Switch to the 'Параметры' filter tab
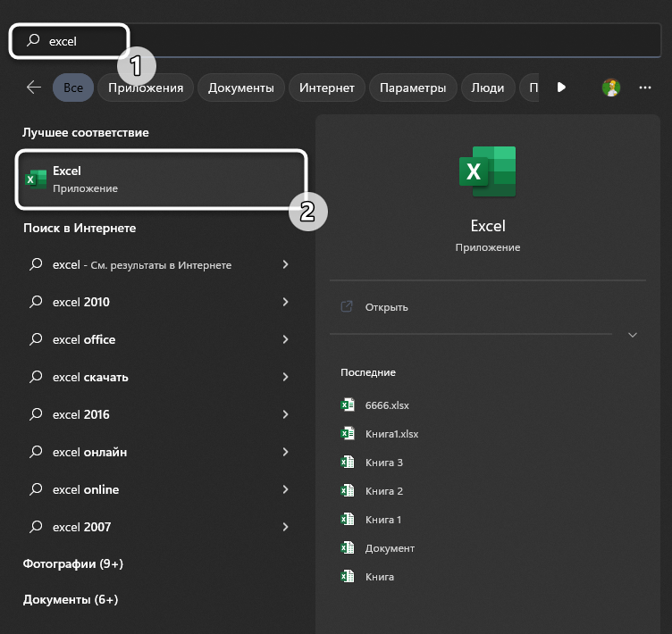Screen dimensions: 672x634 click(413, 88)
